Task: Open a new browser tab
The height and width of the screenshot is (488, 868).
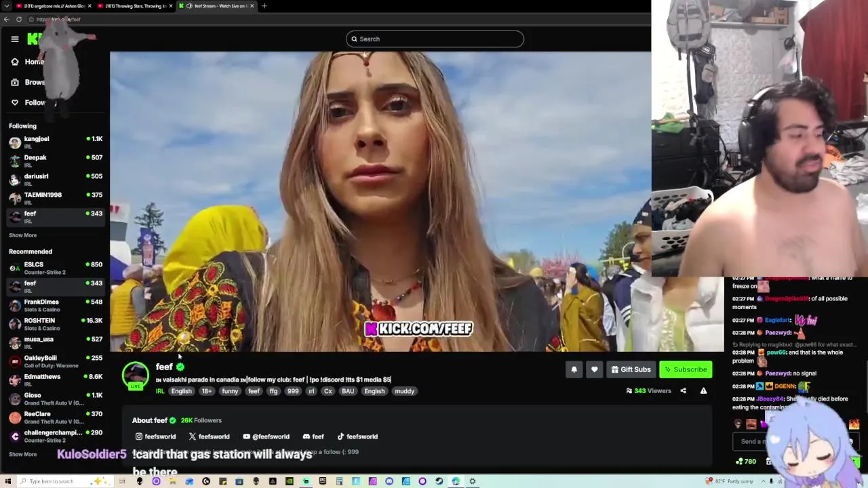Action: (x=264, y=6)
